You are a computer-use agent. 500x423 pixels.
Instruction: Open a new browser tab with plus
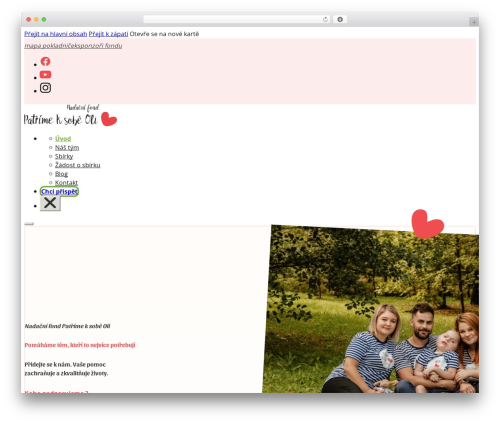coord(474,22)
